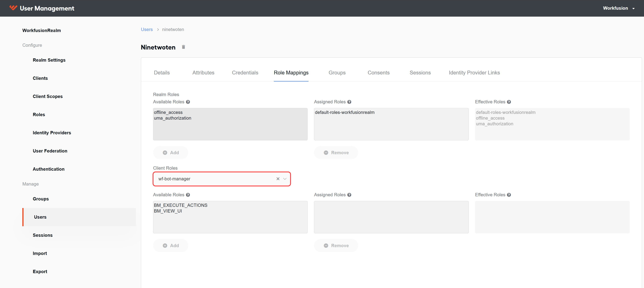Open Authentication in sidebar

click(x=48, y=169)
